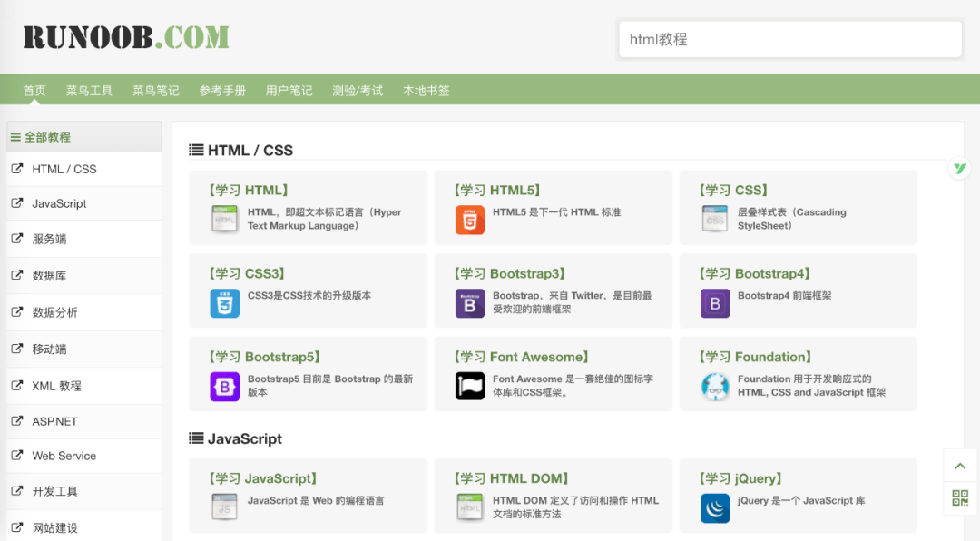Open the 【学习 Foundation】 tutorial link
Image resolution: width=980 pixels, height=541 pixels.
(x=755, y=357)
